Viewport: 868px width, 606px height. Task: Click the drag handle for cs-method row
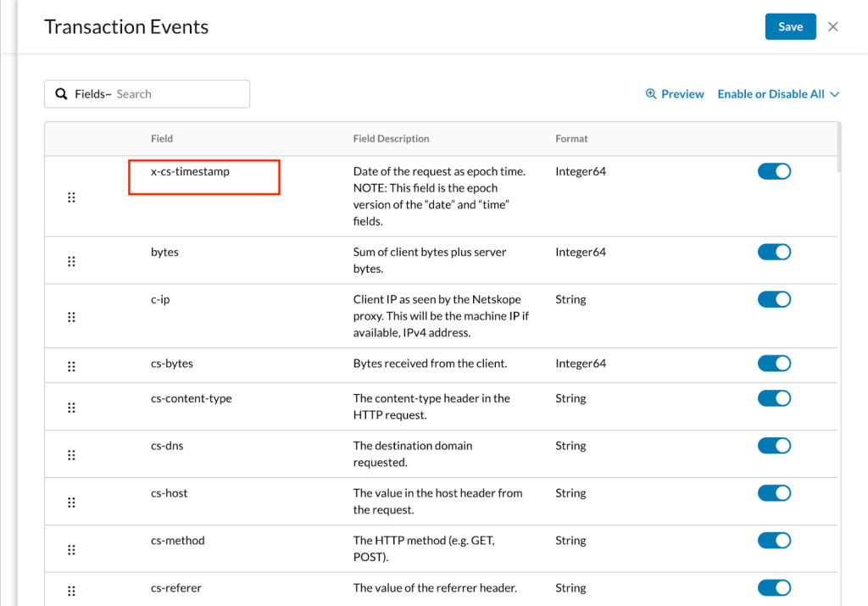(x=71, y=549)
